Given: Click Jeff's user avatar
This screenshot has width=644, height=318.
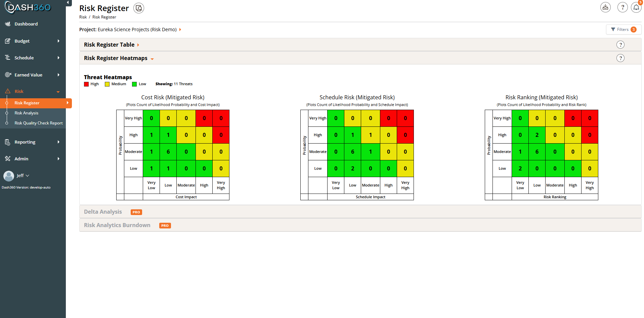Looking at the screenshot, I should pyautogui.click(x=8, y=176).
